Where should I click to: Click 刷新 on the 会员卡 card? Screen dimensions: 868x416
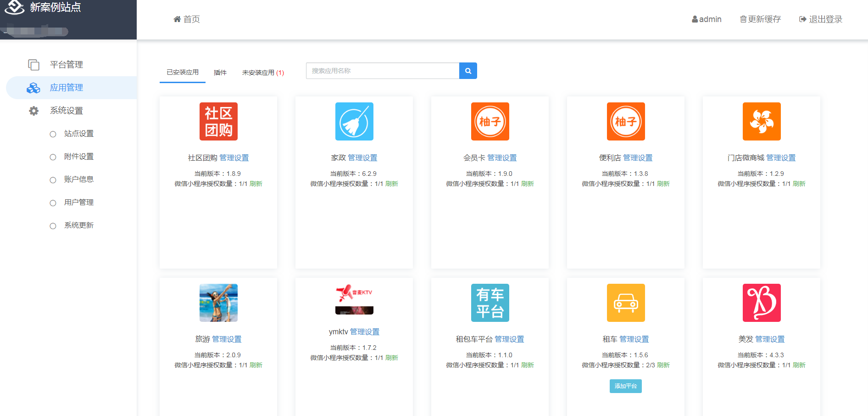pyautogui.click(x=528, y=184)
